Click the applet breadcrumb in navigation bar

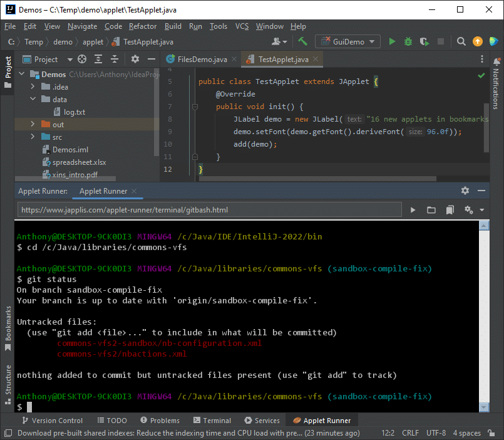coord(93,42)
